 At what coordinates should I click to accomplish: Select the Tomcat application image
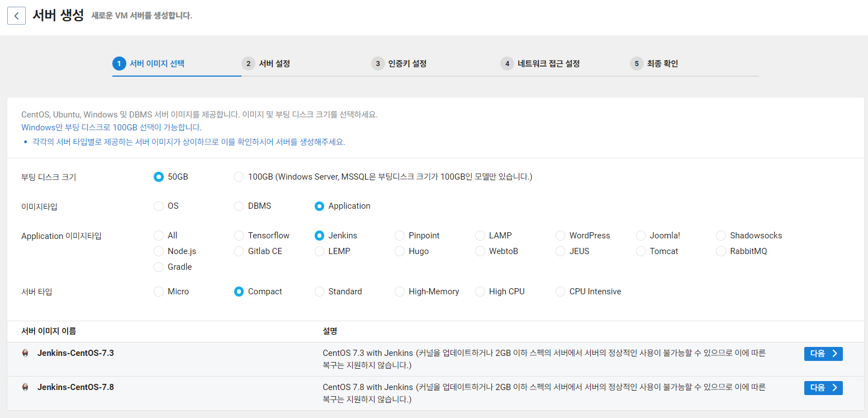[641, 251]
